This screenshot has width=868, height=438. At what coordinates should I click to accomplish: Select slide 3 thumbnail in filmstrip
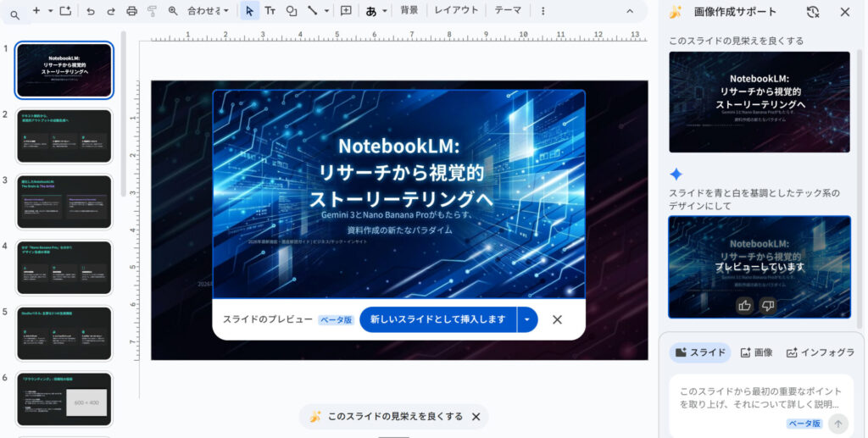64,202
